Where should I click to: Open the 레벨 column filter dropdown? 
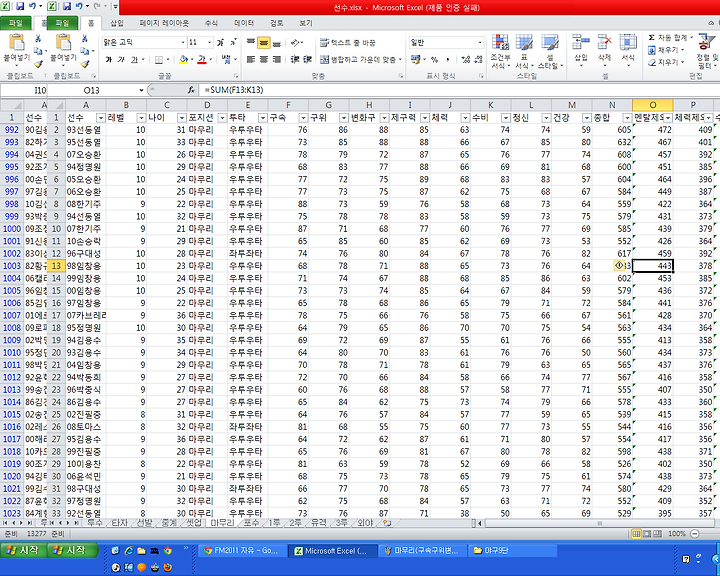pos(141,118)
